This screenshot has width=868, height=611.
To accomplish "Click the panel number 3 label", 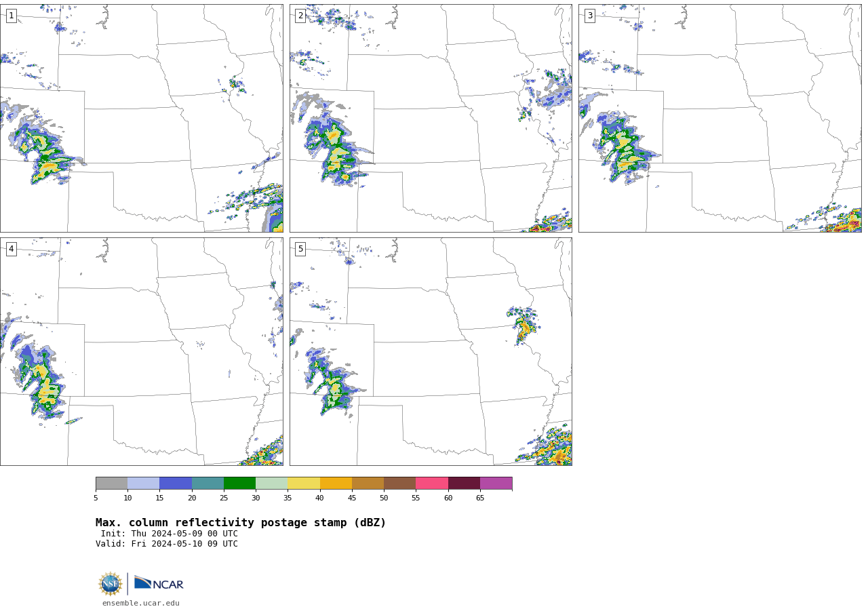I will 589,16.
